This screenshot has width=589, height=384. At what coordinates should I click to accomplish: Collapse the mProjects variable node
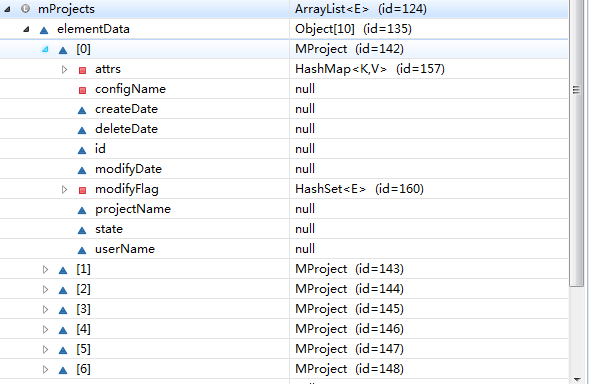(x=7, y=9)
